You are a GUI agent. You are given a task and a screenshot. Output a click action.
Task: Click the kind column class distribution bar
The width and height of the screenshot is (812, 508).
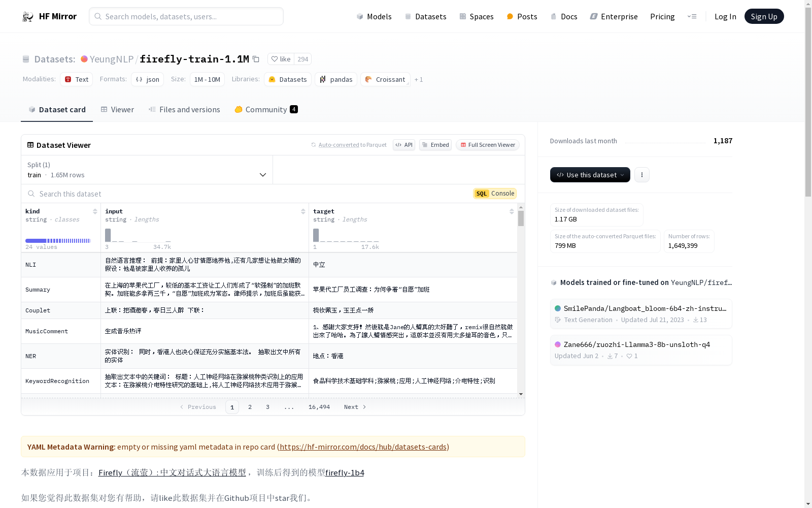click(58, 241)
